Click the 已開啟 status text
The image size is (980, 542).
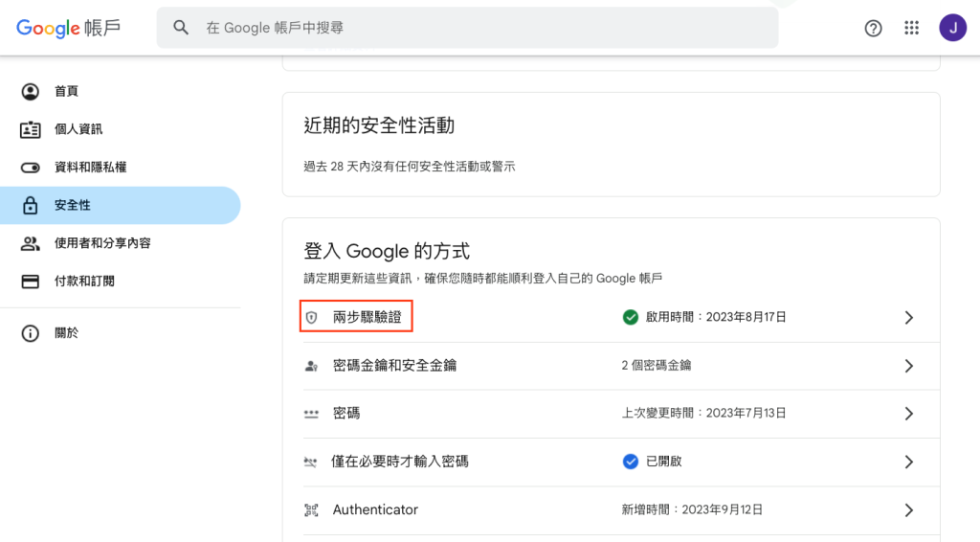pos(664,462)
